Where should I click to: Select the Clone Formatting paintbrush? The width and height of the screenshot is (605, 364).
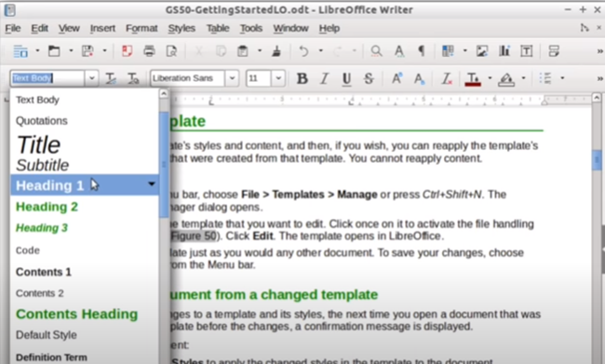coord(276,51)
